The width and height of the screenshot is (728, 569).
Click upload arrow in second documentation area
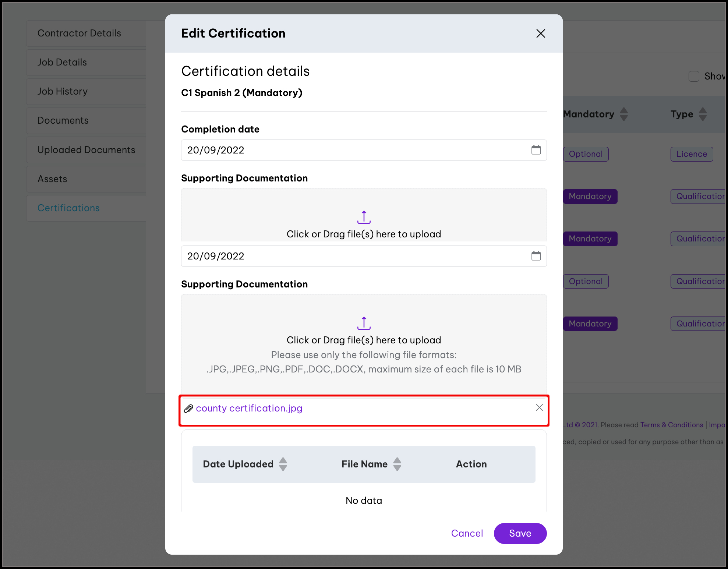(364, 323)
